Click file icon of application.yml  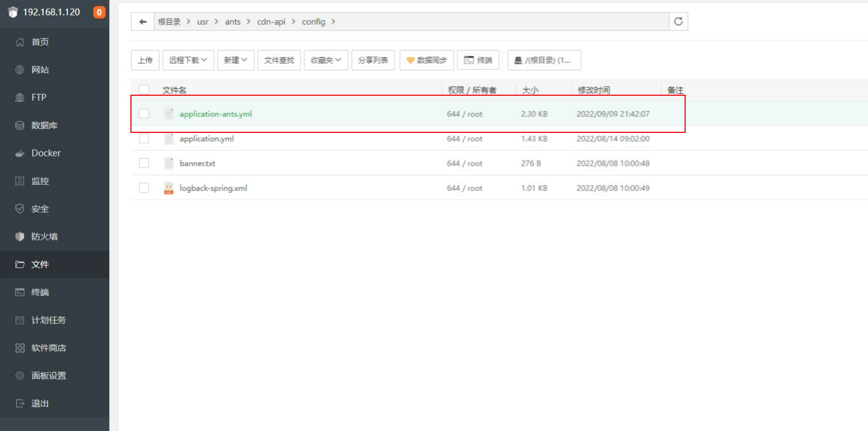coord(169,139)
